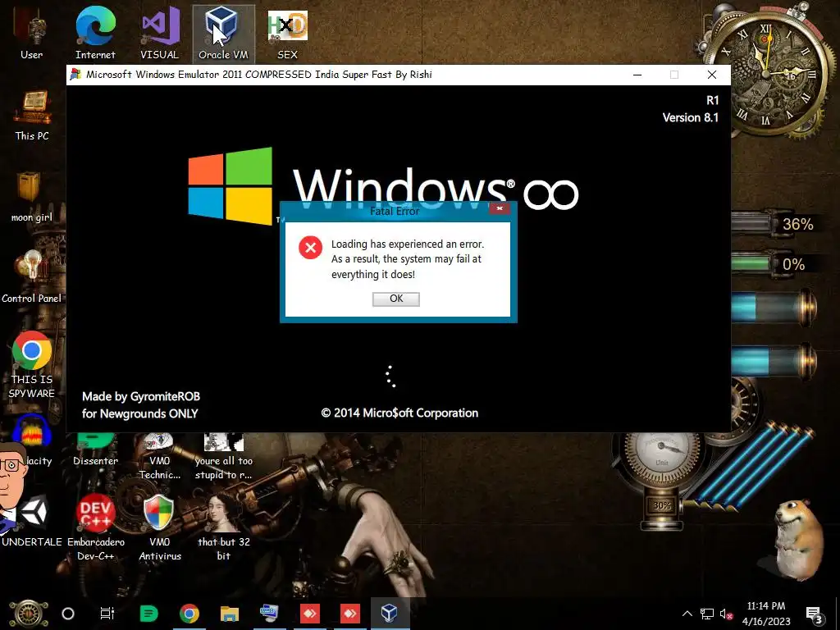Open the User desktop icon
This screenshot has height=630, width=840.
pos(32,33)
